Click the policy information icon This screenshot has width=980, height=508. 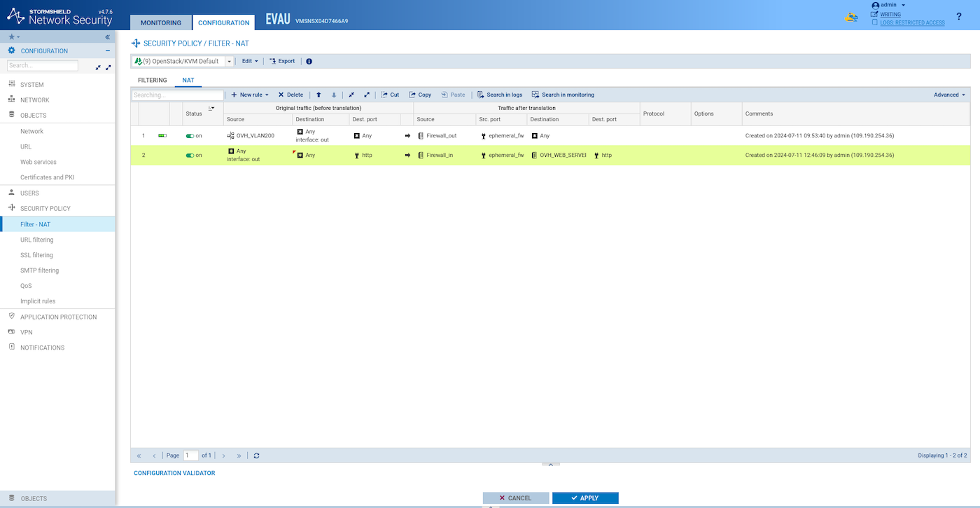pyautogui.click(x=309, y=62)
